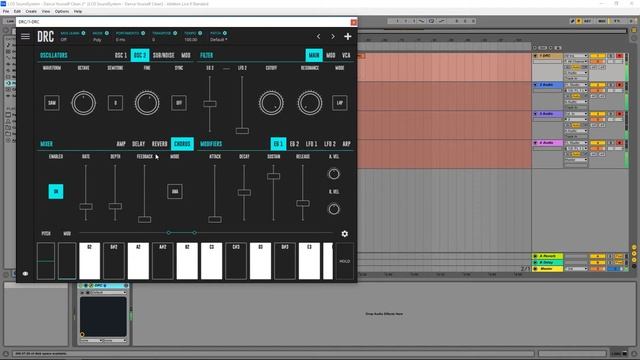Change the Semitone value box

coord(115,103)
